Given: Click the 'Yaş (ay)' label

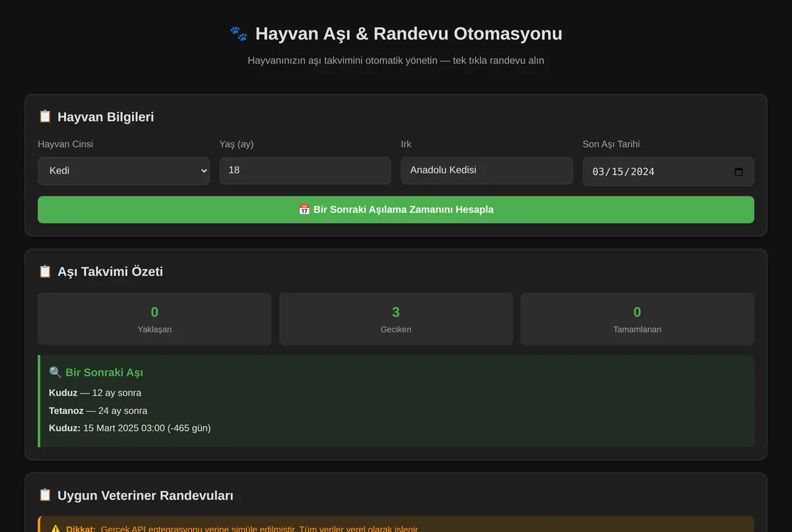Looking at the screenshot, I should pyautogui.click(x=237, y=144).
